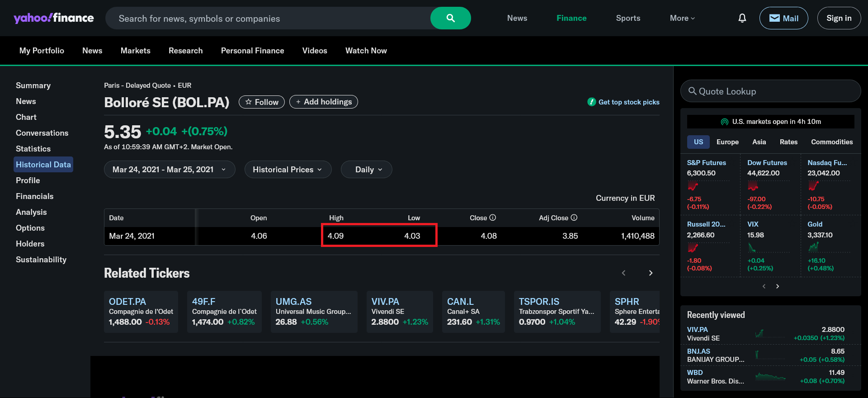Open the CAN.L related ticker card
This screenshot has width=868, height=398.
[x=473, y=312]
